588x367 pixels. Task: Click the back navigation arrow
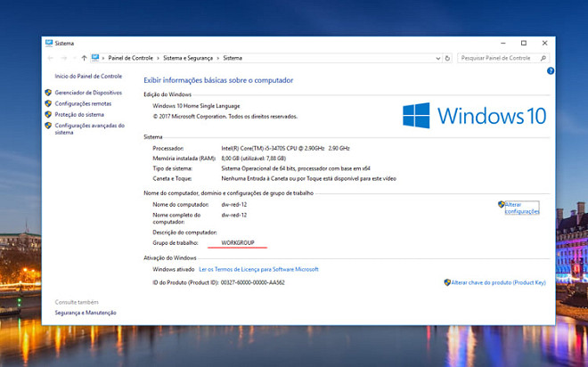[x=51, y=58]
